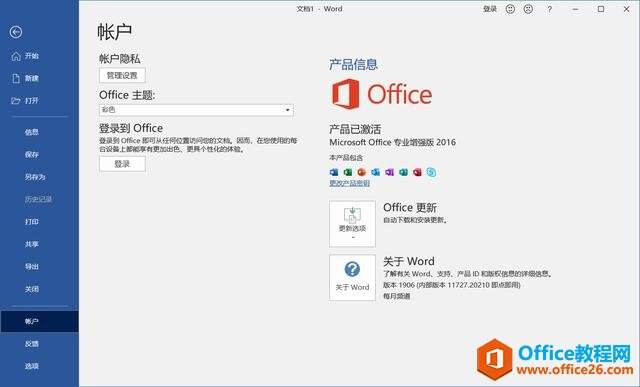The image size is (640, 387).
Task: Click the Microsoft Office 专业增强版 2016 text
Action: (x=392, y=142)
